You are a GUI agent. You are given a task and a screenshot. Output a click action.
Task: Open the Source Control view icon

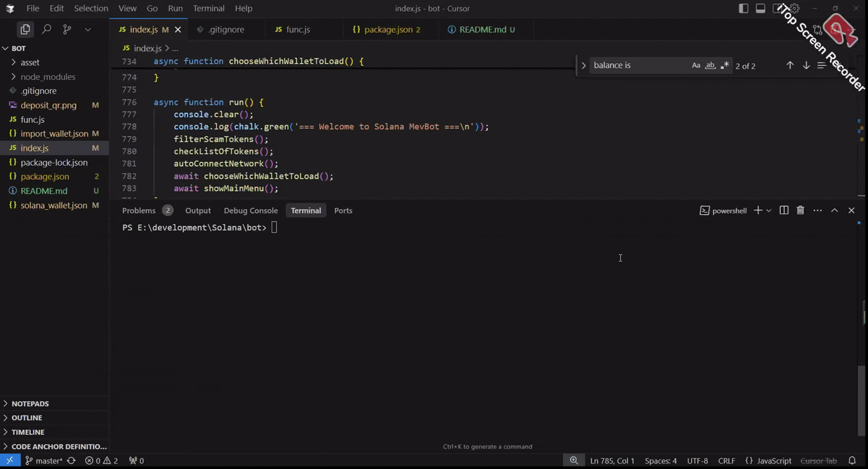[x=67, y=29]
